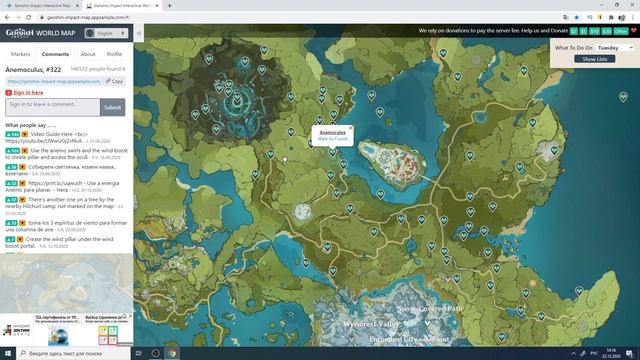The image size is (640, 360).
Task: Open the About tab
Action: pos(87,54)
